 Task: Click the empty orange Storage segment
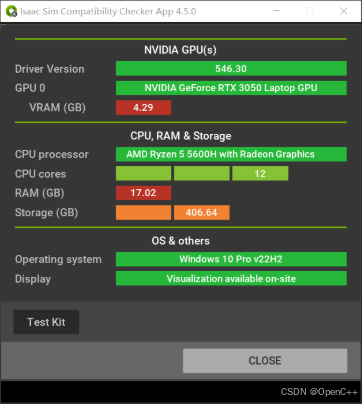click(x=143, y=213)
